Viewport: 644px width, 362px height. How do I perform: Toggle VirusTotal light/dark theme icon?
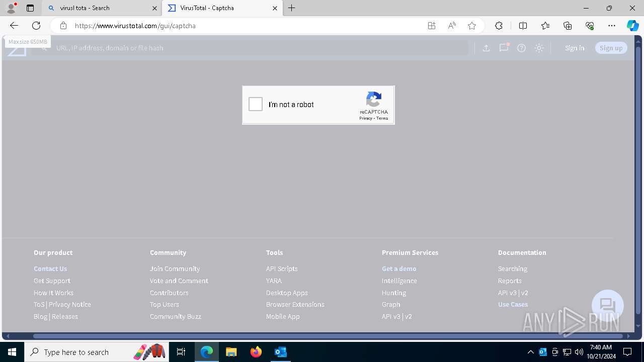point(539,48)
